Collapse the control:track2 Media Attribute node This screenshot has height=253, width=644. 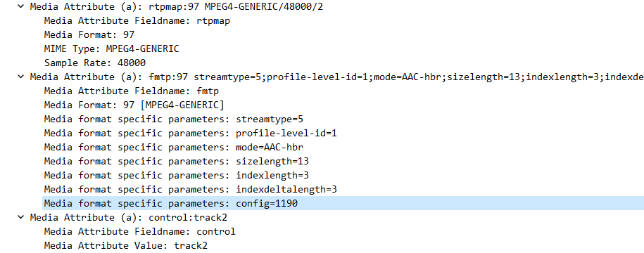21,217
